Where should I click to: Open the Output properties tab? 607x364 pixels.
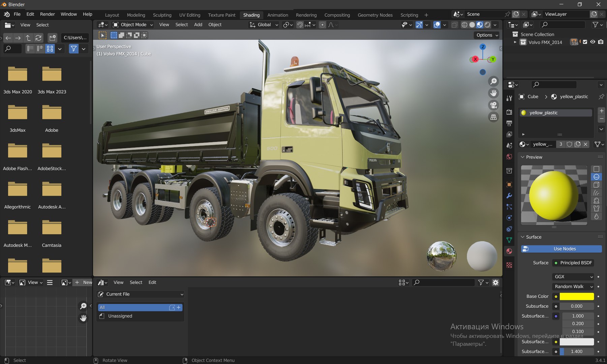tap(509, 123)
